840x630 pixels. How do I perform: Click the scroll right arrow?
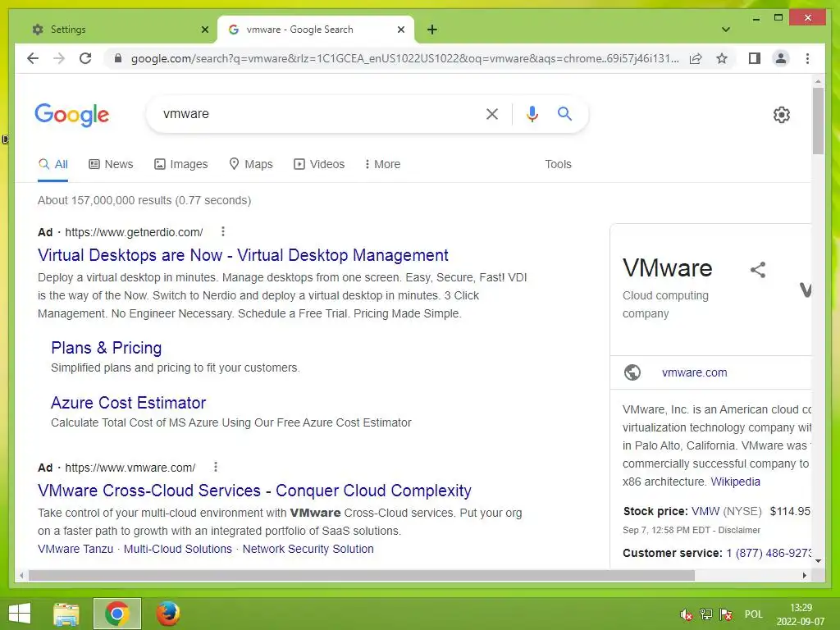click(804, 575)
